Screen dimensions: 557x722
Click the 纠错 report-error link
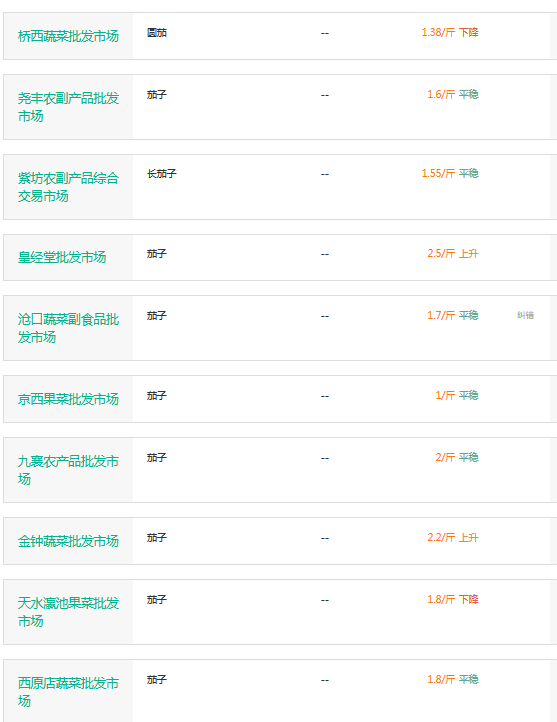pos(525,315)
